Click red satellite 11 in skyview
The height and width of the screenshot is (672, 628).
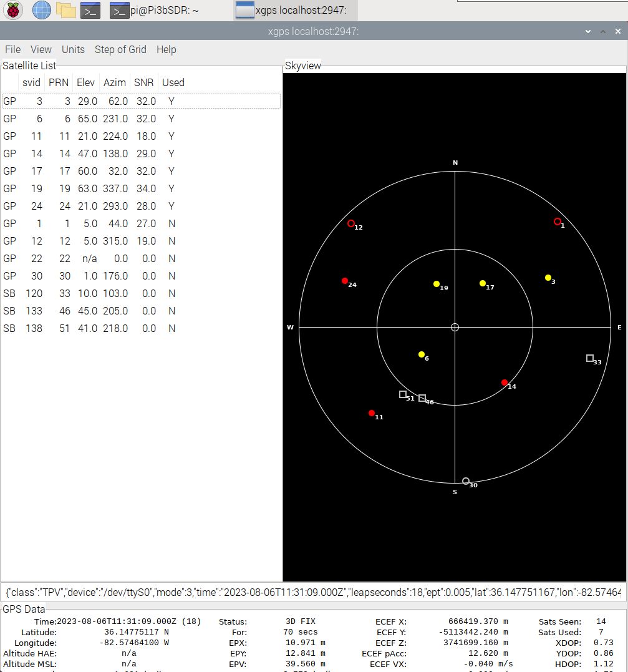point(372,413)
